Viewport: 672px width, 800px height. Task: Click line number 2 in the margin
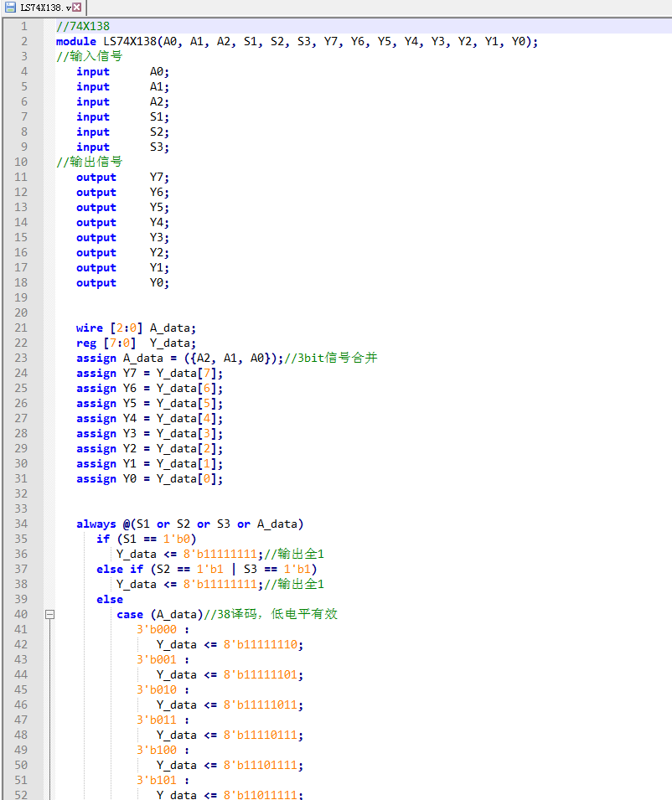point(24,41)
